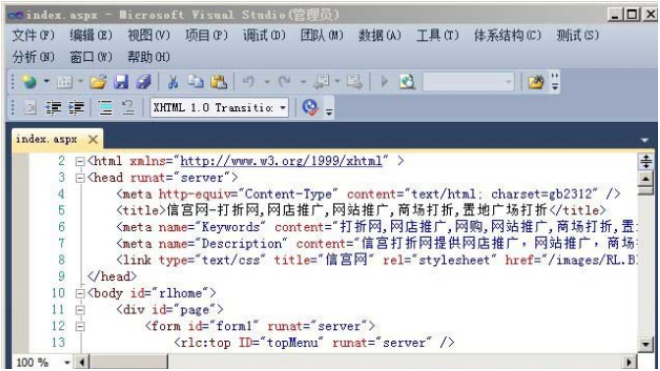Open the 分析(N) menu
Image resolution: width=660 pixels, height=371 pixels.
point(33,57)
